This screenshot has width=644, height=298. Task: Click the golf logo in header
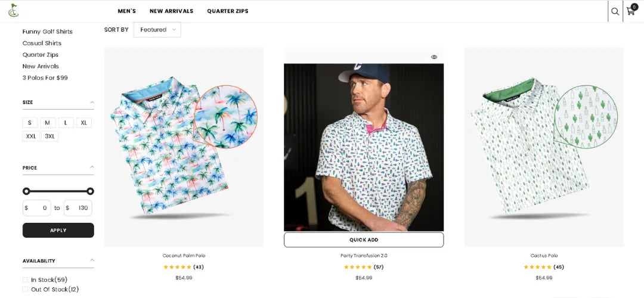[x=13, y=10]
